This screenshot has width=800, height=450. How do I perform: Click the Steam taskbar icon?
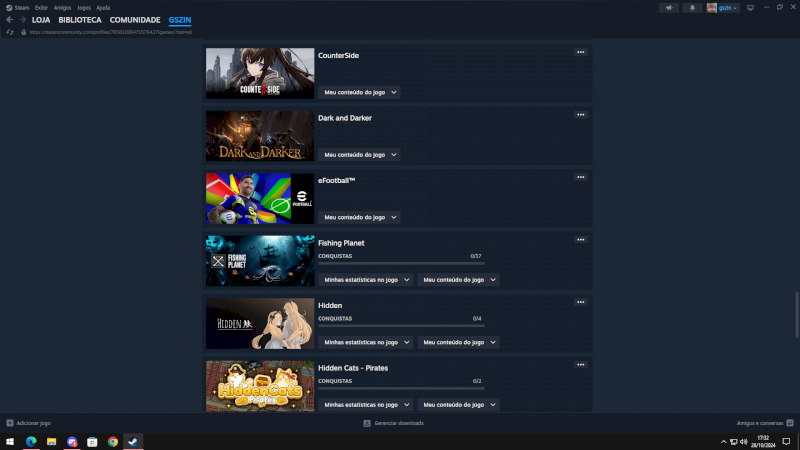(x=133, y=441)
